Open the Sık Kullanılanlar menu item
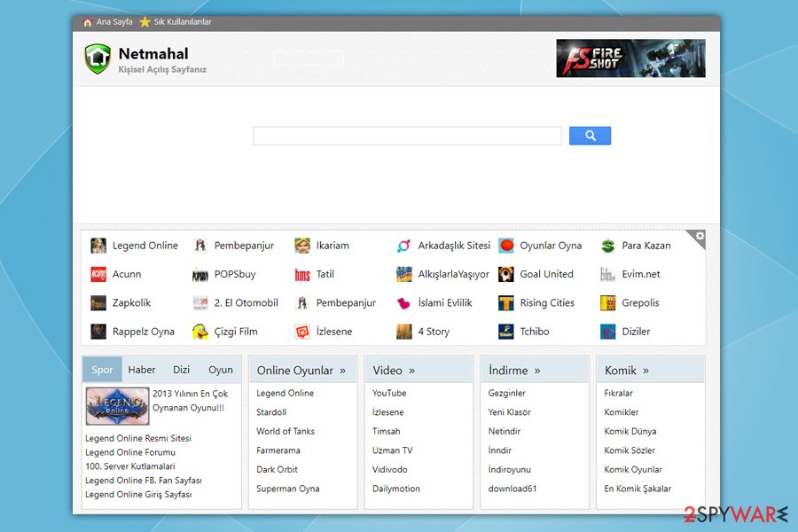 tap(183, 22)
